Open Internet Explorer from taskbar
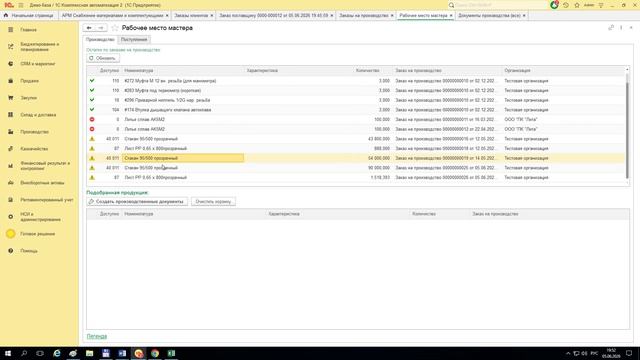Viewport: 640px width, 360px height. [x=57, y=353]
